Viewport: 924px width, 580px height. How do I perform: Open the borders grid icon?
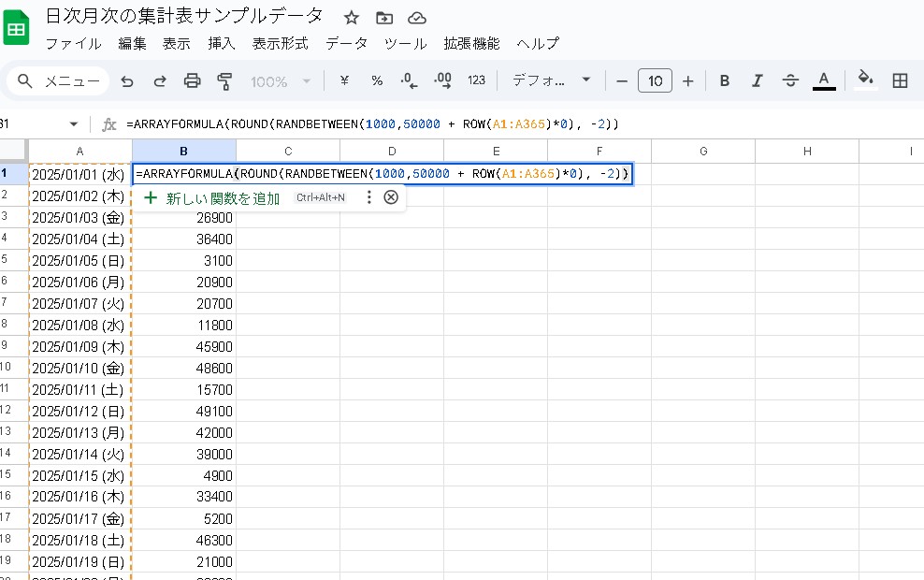[900, 81]
